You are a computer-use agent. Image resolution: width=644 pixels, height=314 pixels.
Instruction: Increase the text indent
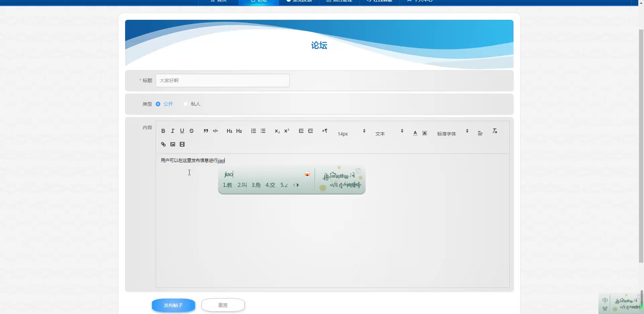[310, 131]
